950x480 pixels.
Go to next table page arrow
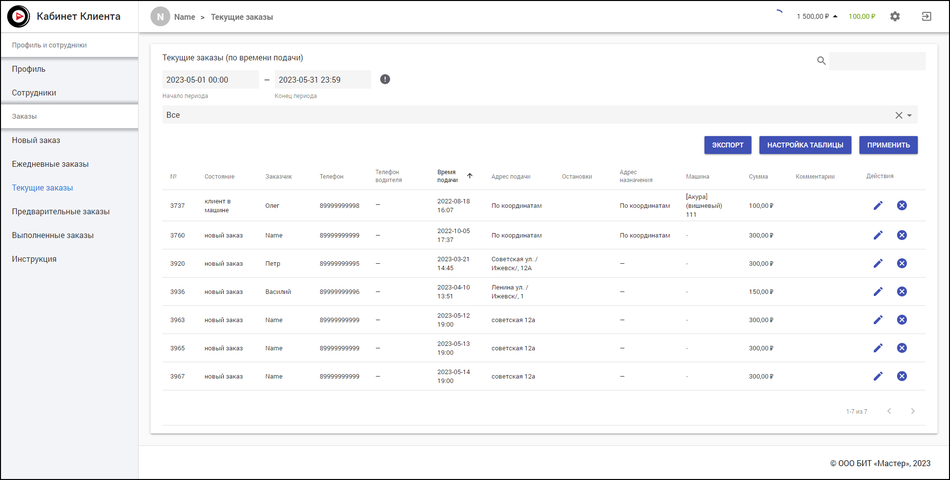[x=913, y=411]
